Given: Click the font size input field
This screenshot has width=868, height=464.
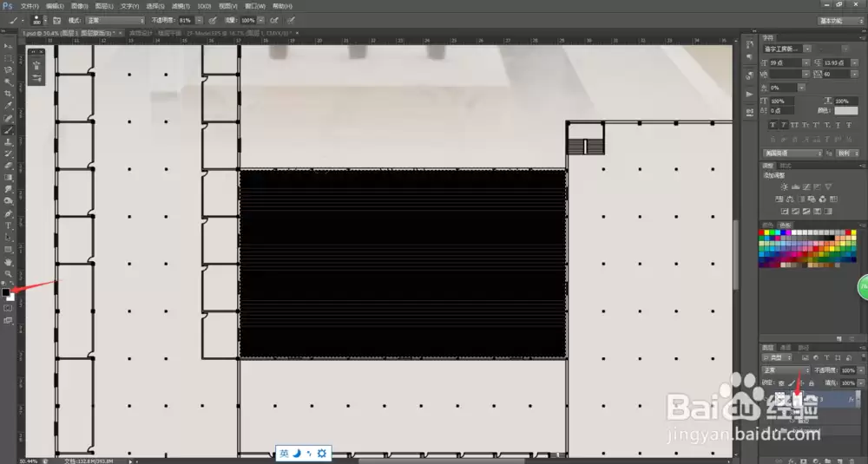Looking at the screenshot, I should pos(786,63).
